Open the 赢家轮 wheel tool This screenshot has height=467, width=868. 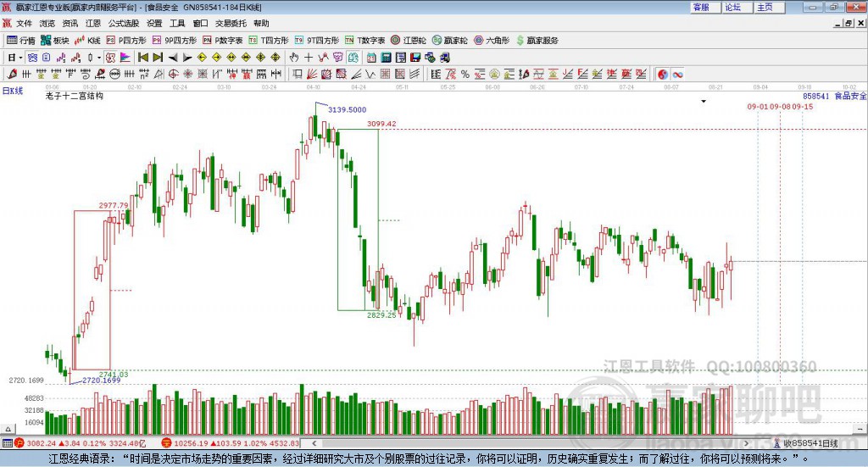[449, 41]
